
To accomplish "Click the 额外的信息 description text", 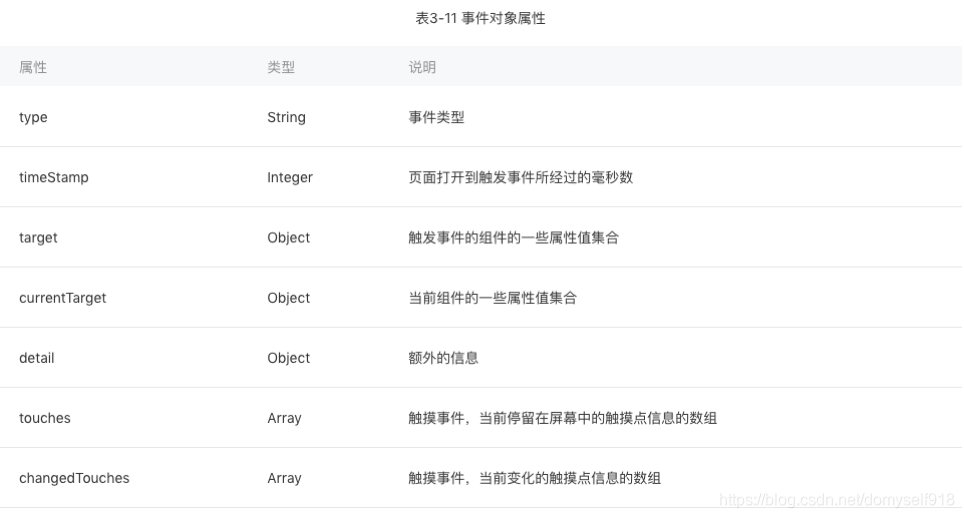I will (x=443, y=357).
